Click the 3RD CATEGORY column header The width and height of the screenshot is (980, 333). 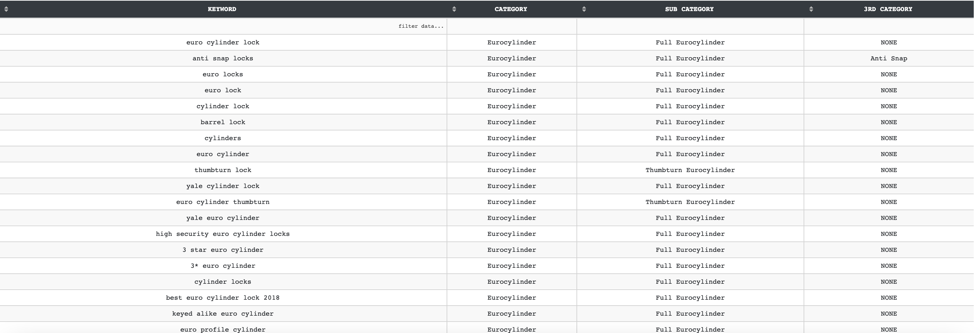pyautogui.click(x=888, y=9)
